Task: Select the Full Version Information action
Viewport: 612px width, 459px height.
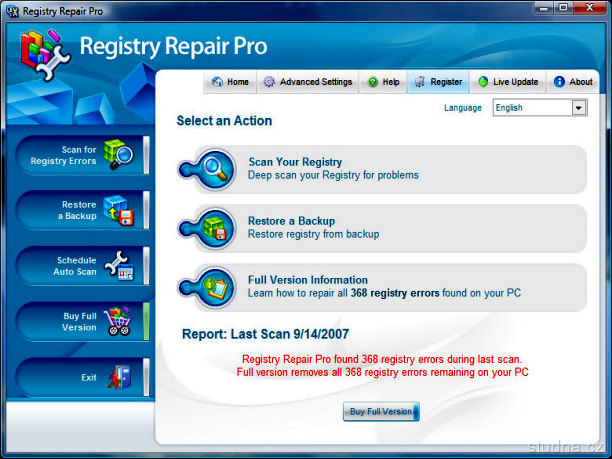Action: tap(382, 288)
